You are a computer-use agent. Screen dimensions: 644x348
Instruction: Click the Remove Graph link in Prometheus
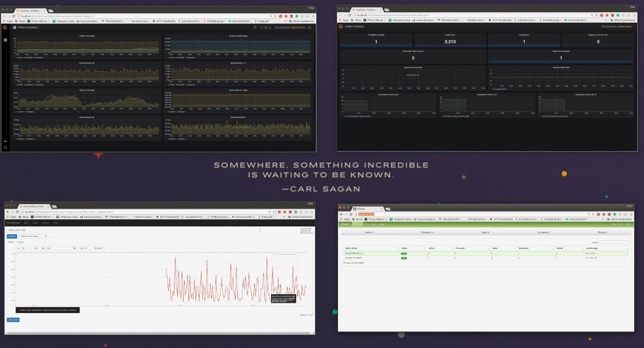[x=306, y=314]
